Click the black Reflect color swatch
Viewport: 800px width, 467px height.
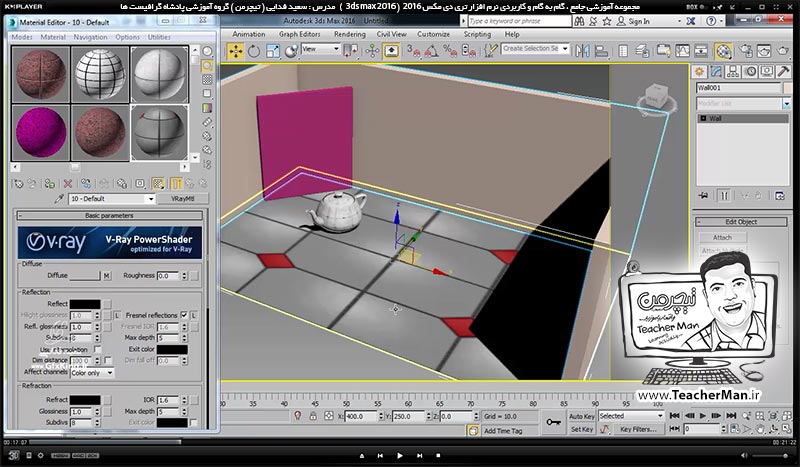85,304
